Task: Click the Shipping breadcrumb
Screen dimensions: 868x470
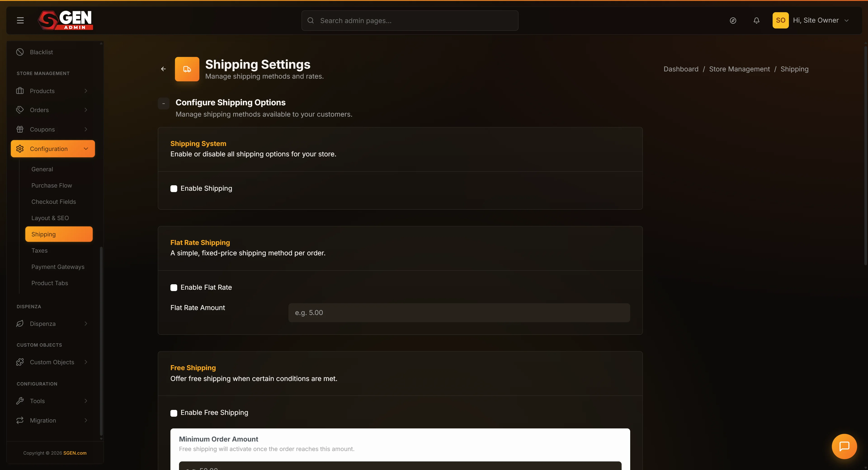Action: click(794, 69)
